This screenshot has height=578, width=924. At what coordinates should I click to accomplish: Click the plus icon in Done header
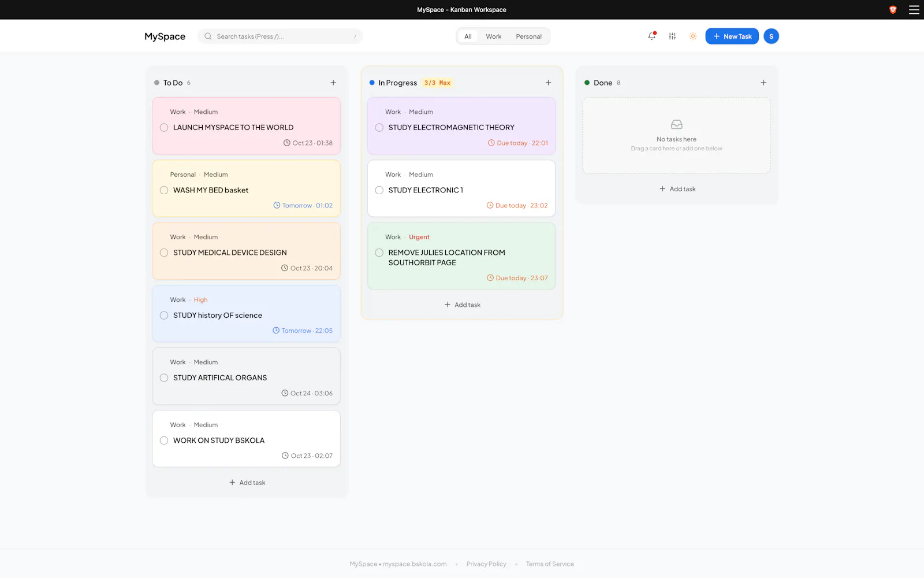point(763,83)
